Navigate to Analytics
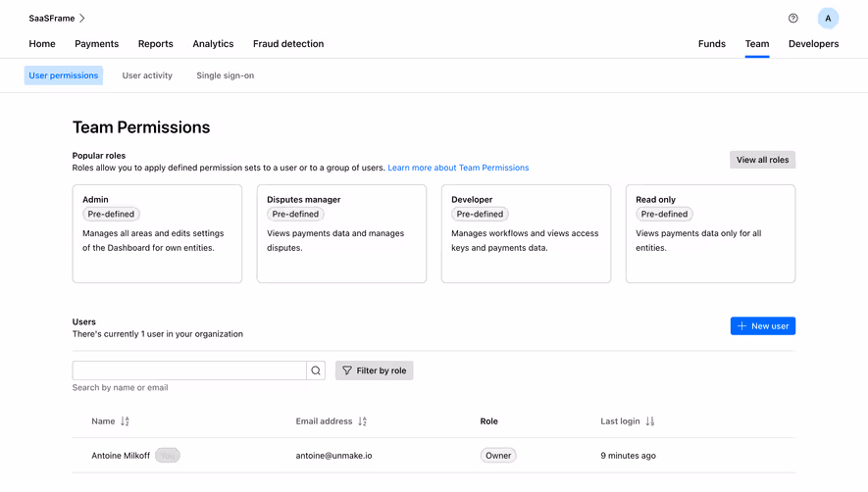 click(x=213, y=44)
